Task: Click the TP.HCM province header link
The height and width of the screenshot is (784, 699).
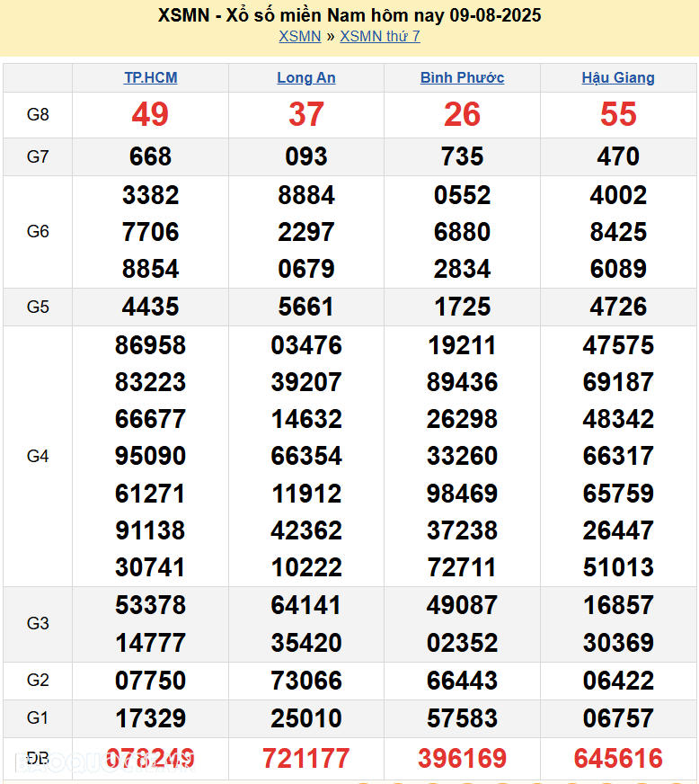Action: 150,77
